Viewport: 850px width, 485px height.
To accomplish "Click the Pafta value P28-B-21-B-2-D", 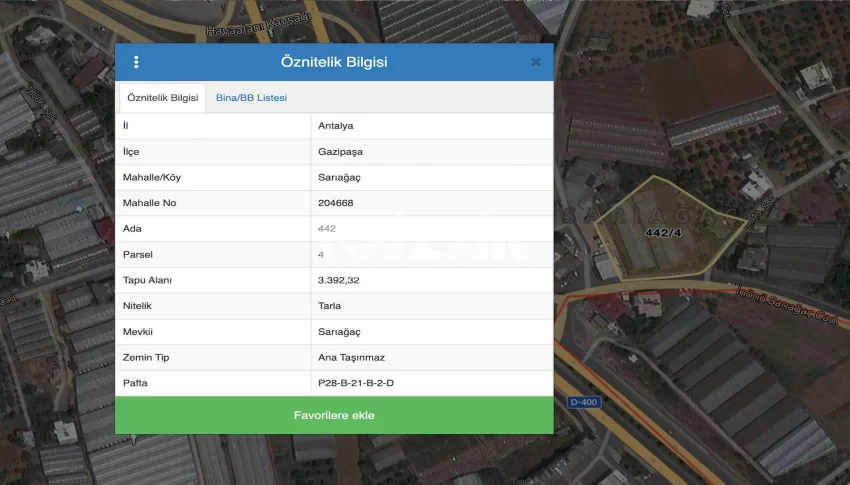I will (362, 383).
